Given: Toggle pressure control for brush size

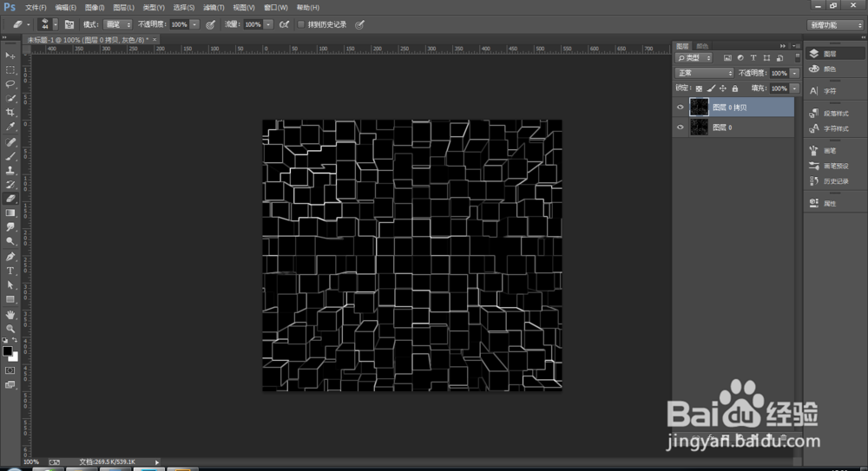Looking at the screenshot, I should click(360, 24).
